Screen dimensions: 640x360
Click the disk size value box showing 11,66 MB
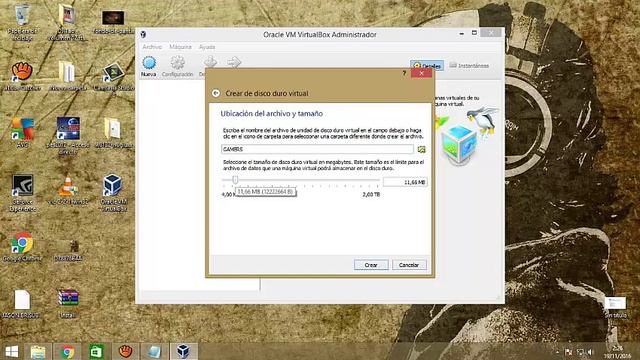[405, 182]
